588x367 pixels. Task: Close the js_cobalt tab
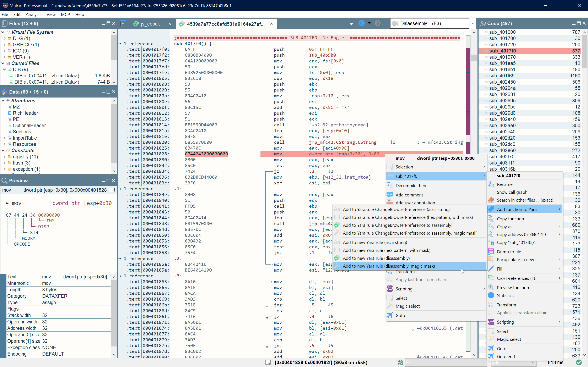pyautogui.click(x=170, y=24)
